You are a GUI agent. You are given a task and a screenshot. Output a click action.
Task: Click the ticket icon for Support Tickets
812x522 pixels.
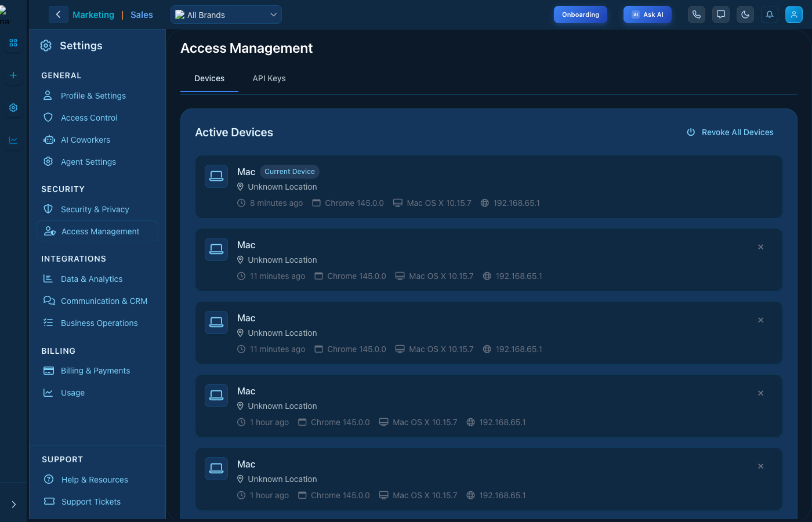pyautogui.click(x=49, y=502)
